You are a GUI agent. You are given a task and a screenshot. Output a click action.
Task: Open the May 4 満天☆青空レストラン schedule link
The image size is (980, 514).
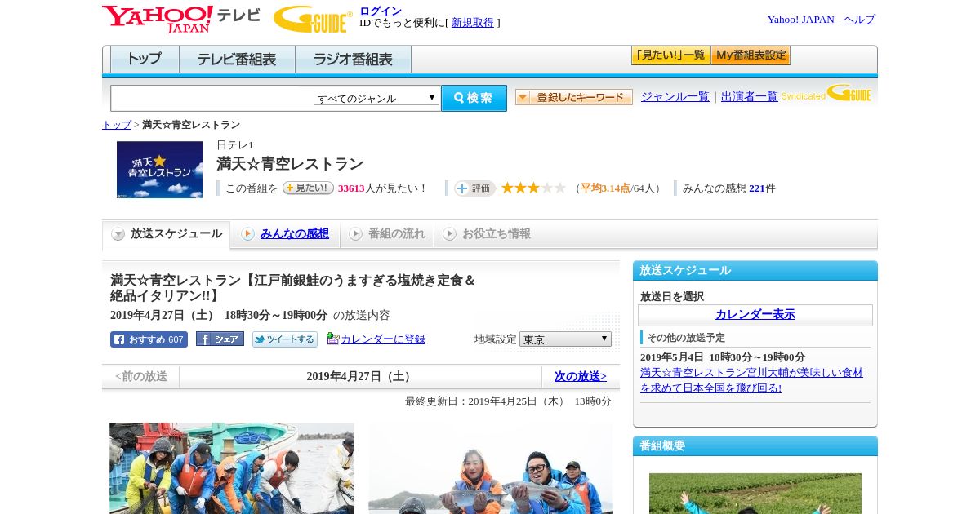pyautogui.click(x=751, y=380)
